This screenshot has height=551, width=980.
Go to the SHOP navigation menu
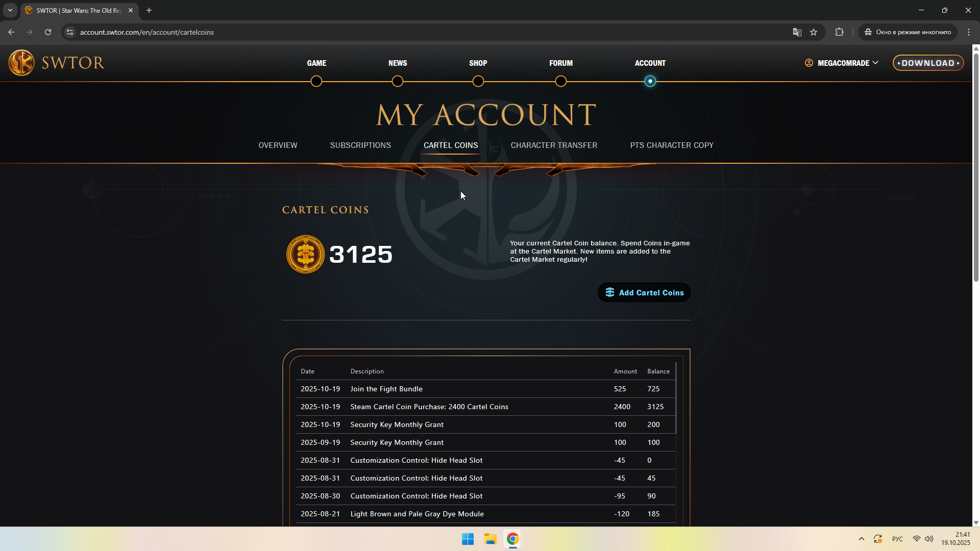tap(478, 63)
